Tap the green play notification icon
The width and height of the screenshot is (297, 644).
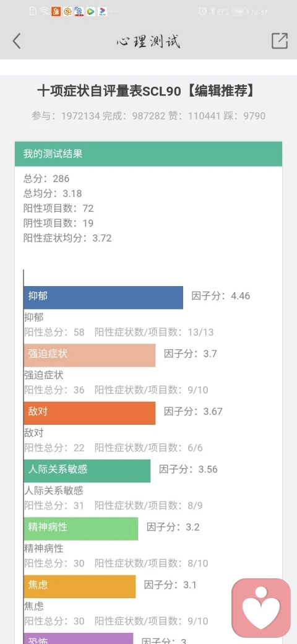click(91, 12)
